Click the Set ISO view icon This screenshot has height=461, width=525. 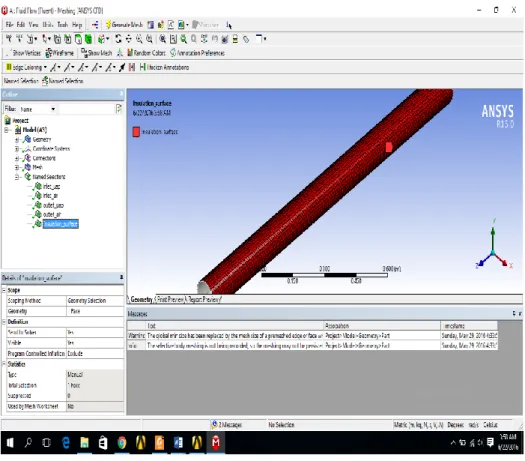point(204,39)
